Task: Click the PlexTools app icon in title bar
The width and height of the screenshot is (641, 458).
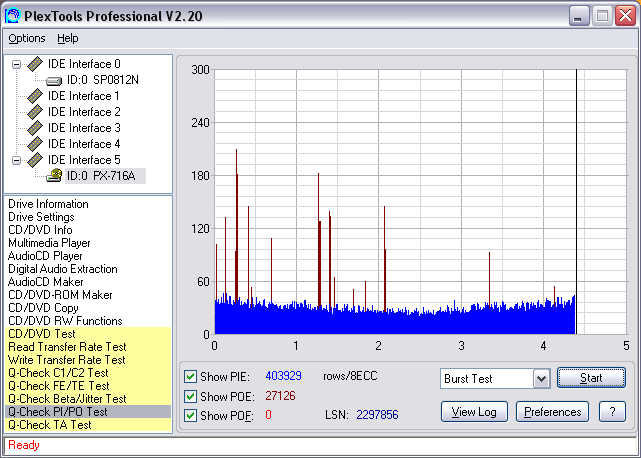Action: pyautogui.click(x=12, y=16)
